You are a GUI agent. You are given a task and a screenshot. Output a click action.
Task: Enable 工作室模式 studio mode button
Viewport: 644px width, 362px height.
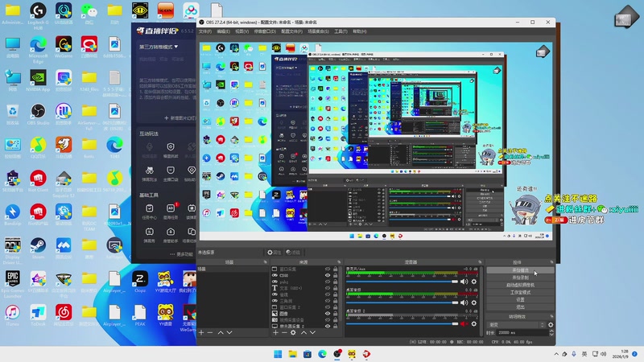(x=520, y=292)
